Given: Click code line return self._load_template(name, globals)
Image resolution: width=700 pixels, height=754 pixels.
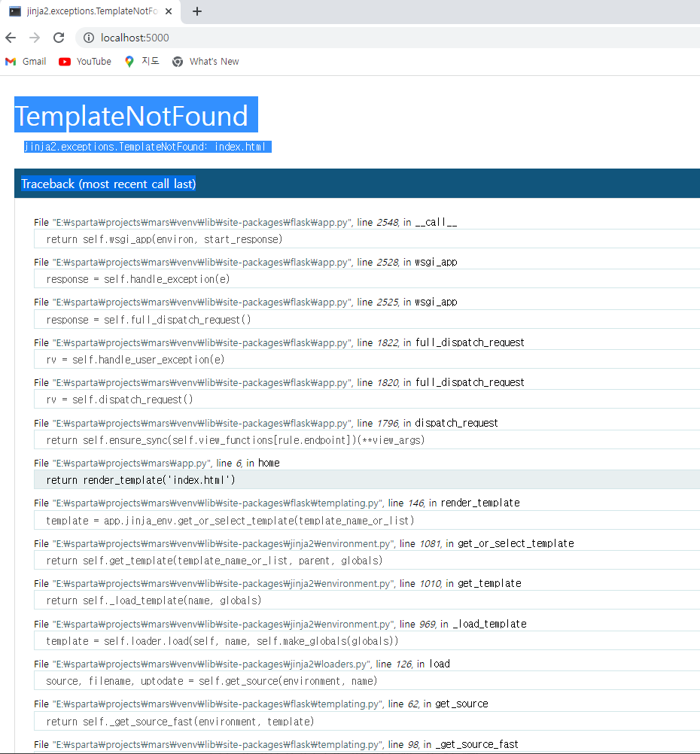Looking at the screenshot, I should (367, 600).
